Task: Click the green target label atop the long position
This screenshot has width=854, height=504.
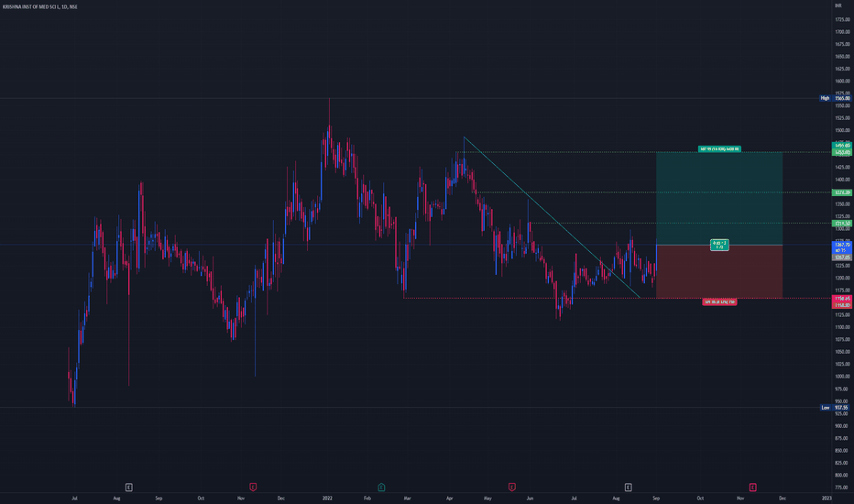Action: point(719,148)
